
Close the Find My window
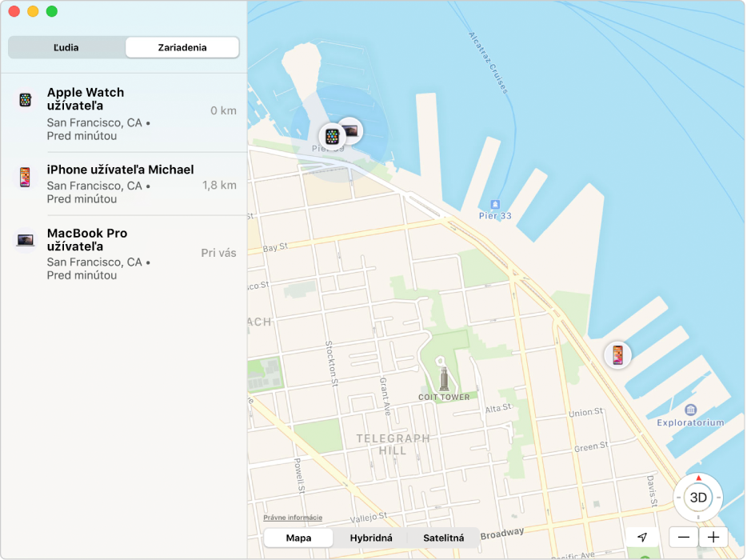tap(14, 11)
